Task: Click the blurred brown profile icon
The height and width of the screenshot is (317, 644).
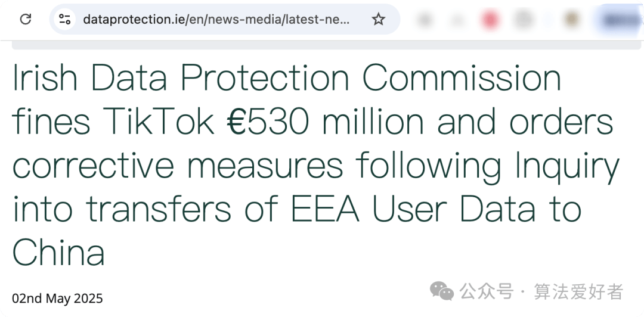Action: (572, 19)
